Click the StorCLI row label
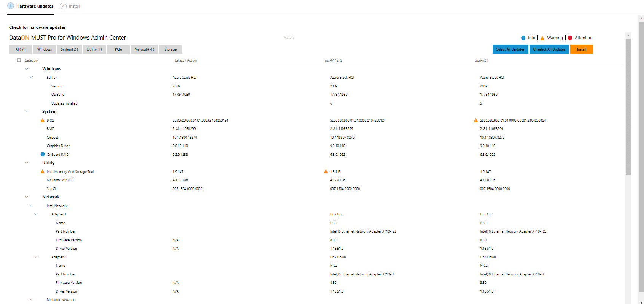 pos(52,188)
